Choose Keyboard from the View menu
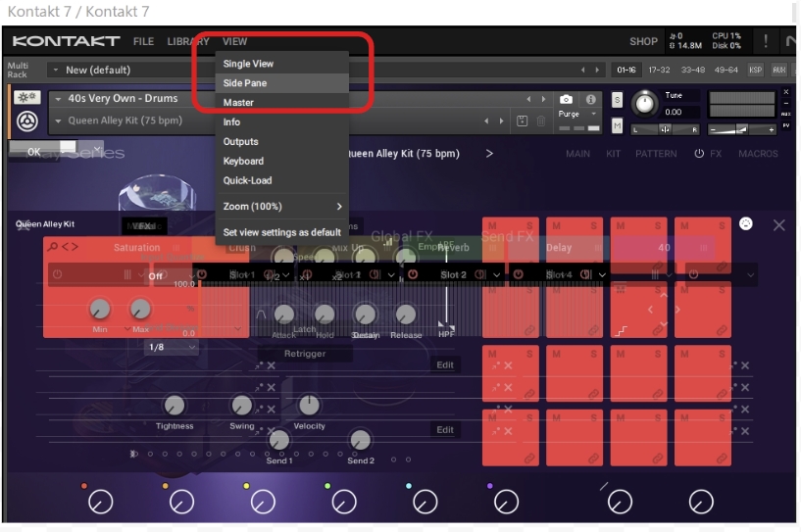The image size is (801, 532). (282, 161)
